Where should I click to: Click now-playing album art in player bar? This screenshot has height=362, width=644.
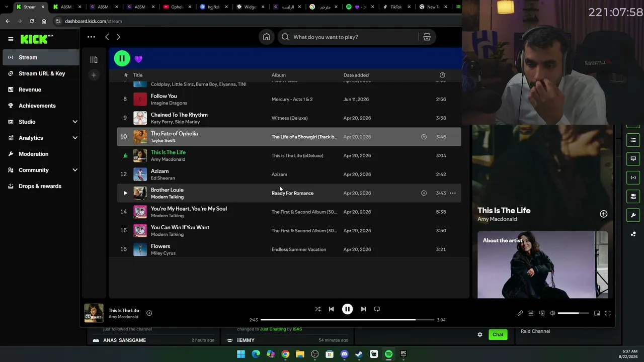pyautogui.click(x=94, y=313)
